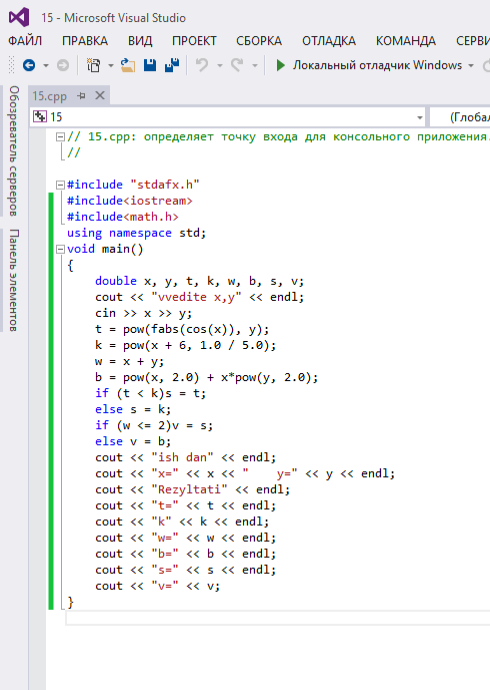Viewport: 490px width, 690px height.
Task: Click the New Project toolbar icon
Action: coord(93,65)
